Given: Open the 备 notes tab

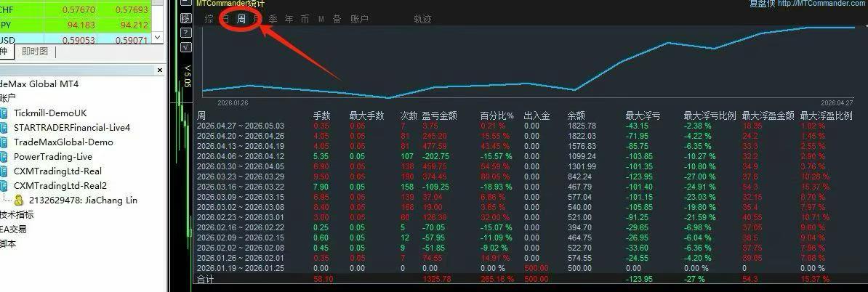Looking at the screenshot, I should pyautogui.click(x=337, y=19).
